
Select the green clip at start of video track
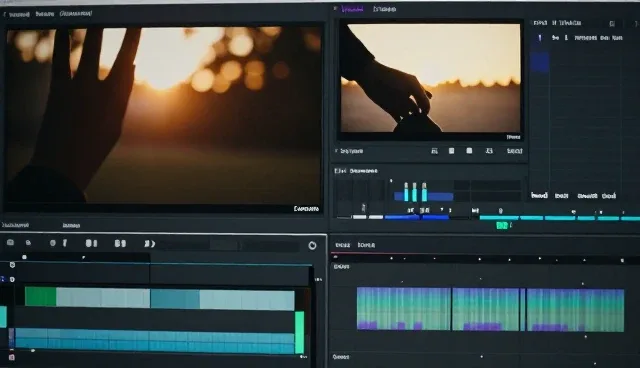click(x=41, y=297)
